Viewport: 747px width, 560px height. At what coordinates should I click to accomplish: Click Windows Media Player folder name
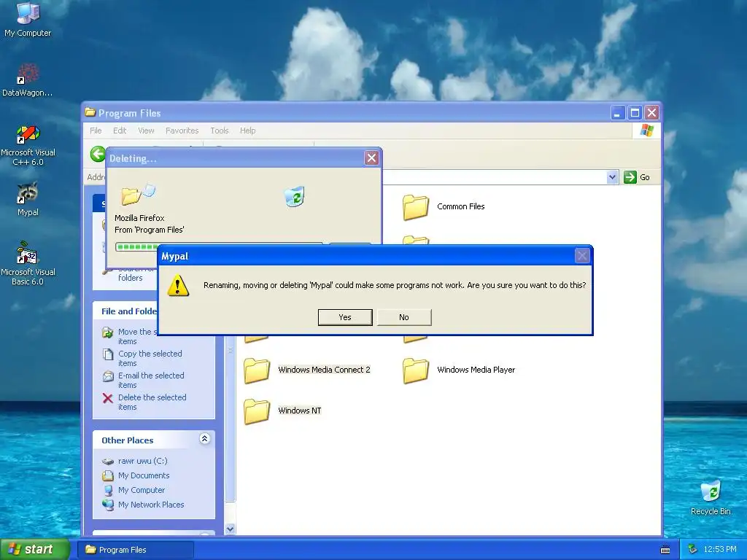click(476, 370)
